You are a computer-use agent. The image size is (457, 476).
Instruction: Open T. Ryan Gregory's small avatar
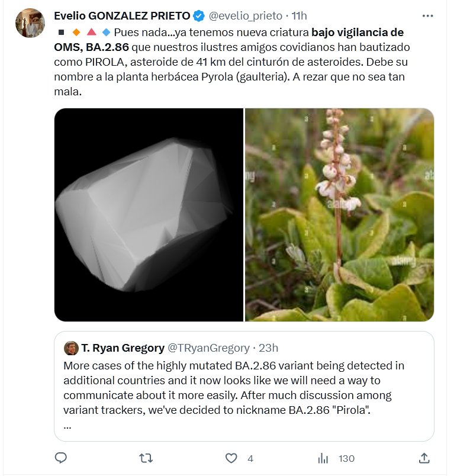71,348
